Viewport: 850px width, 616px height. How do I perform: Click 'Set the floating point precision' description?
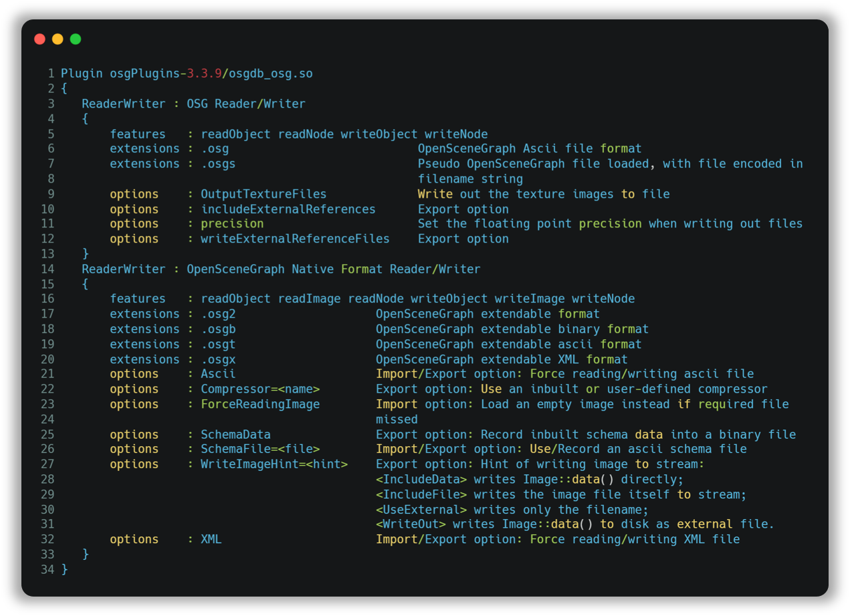pyautogui.click(x=530, y=223)
